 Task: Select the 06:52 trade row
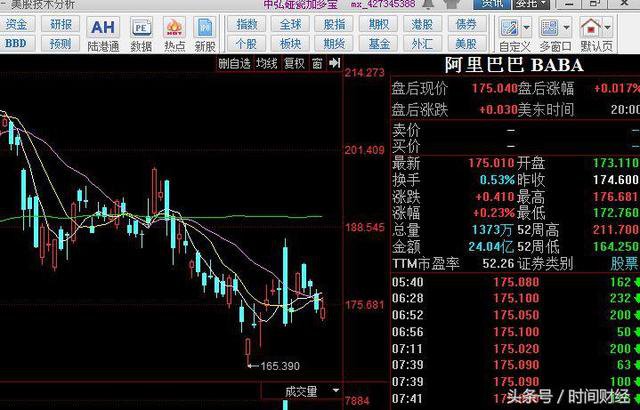point(515,315)
